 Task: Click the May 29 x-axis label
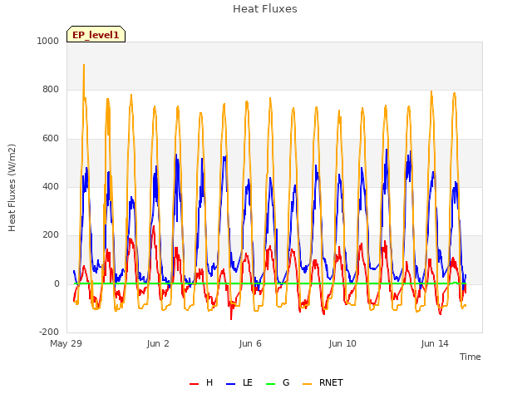coord(66,343)
